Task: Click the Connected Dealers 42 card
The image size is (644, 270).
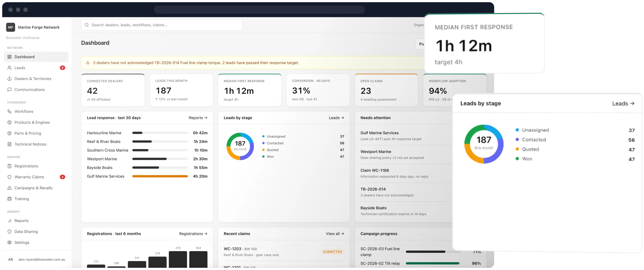Action: [x=113, y=90]
